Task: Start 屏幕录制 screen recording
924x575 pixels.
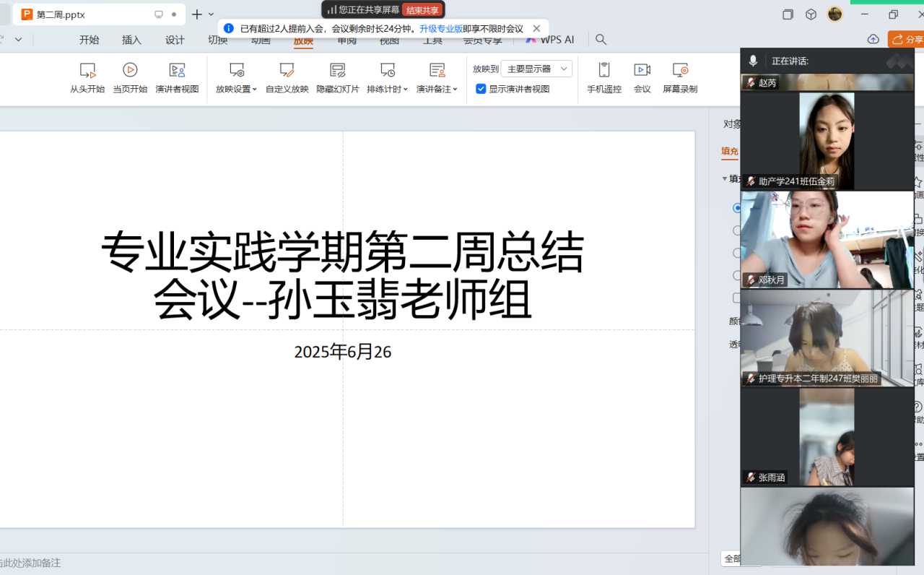Action: pos(680,71)
